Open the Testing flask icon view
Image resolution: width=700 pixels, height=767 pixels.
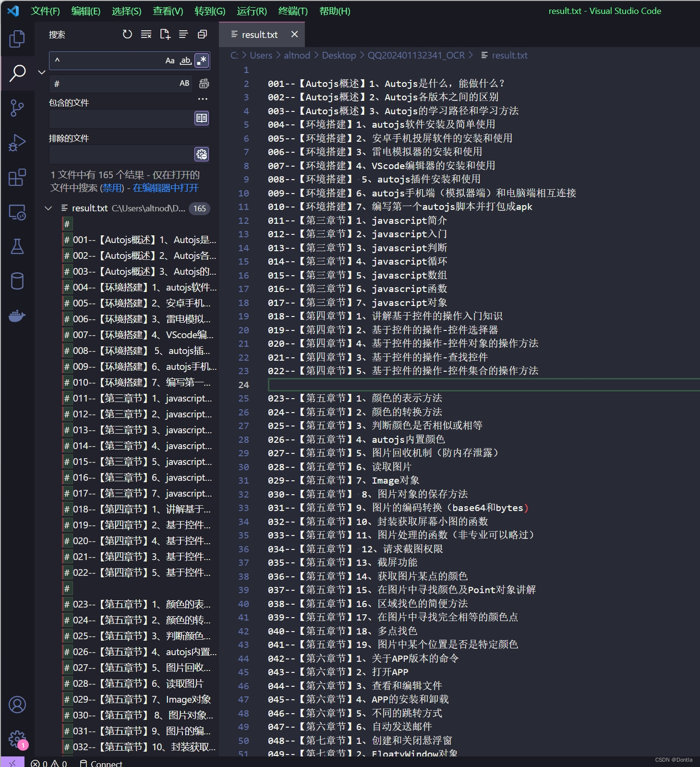coord(17,246)
